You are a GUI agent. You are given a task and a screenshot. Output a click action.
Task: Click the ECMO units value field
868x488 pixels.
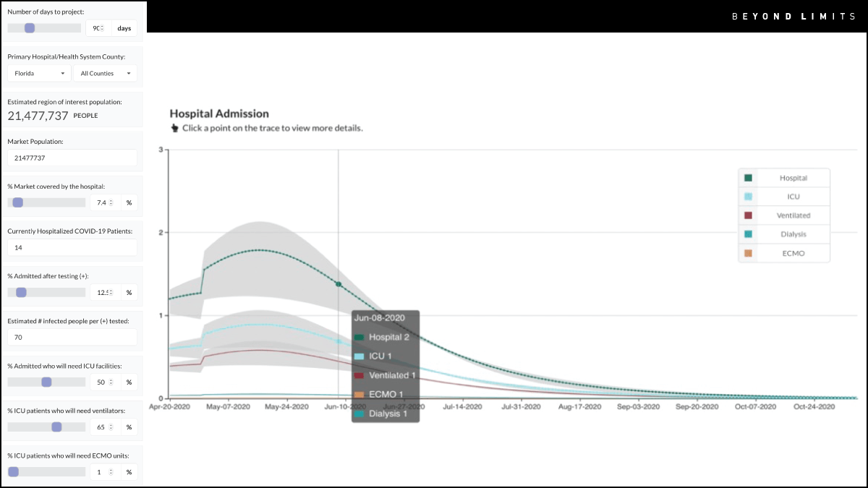(x=106, y=471)
